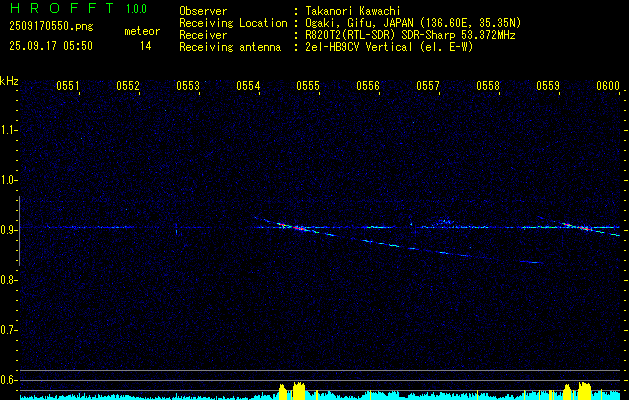
Task: Click the HROFFT title text
Action: [63, 8]
